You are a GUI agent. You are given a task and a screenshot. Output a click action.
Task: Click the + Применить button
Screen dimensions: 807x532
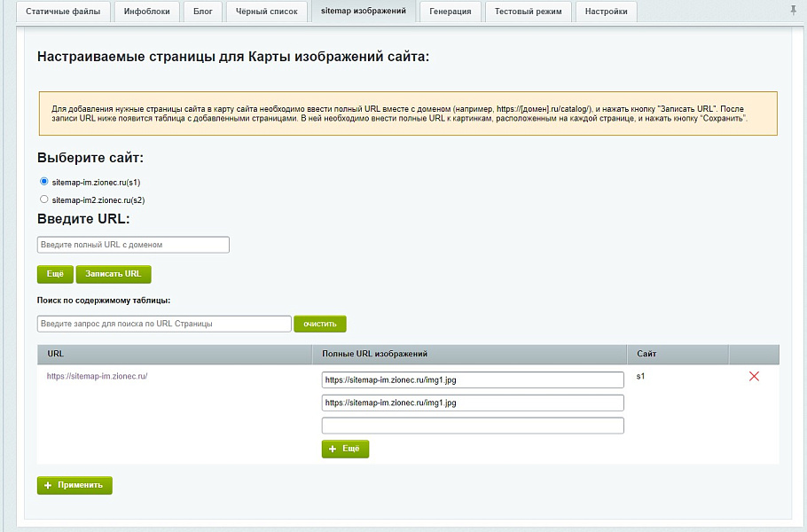(74, 485)
